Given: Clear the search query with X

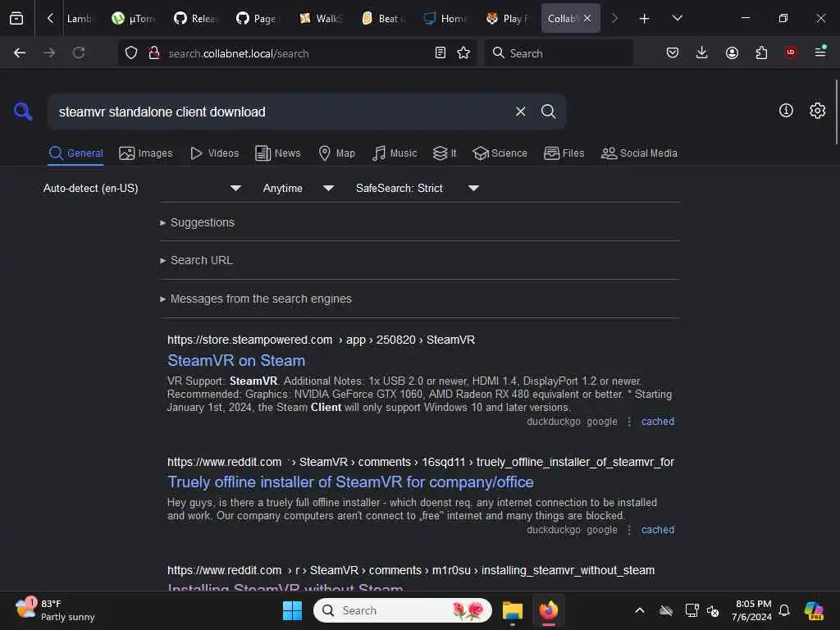Looking at the screenshot, I should pos(520,112).
